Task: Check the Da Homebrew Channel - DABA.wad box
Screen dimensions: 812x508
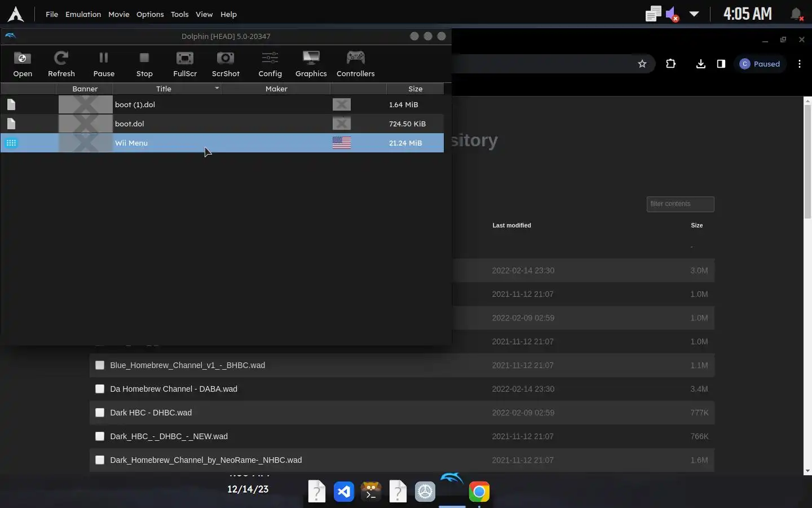Action: click(x=100, y=389)
